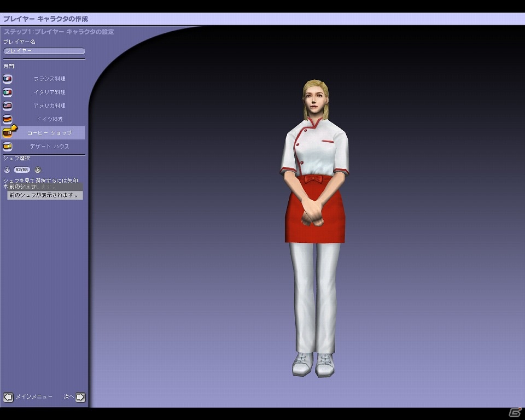Screen dimensions: 525x420
Task: Select the アメリカ料理 specialty label
Action: pyautogui.click(x=50, y=106)
